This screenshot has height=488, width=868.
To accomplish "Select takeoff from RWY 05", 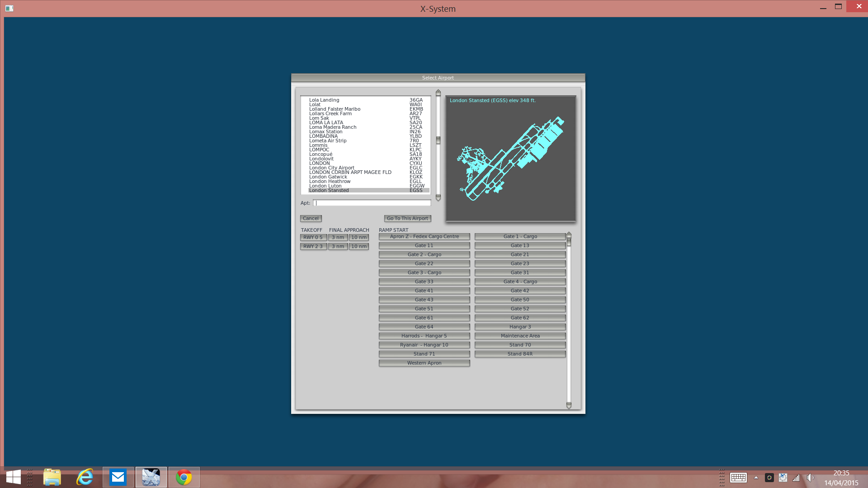I will click(x=313, y=237).
